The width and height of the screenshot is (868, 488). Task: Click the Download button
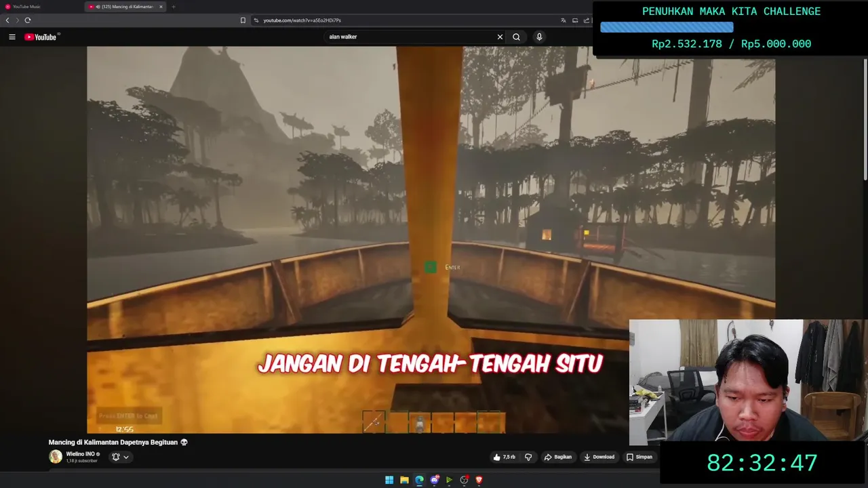pyautogui.click(x=599, y=457)
